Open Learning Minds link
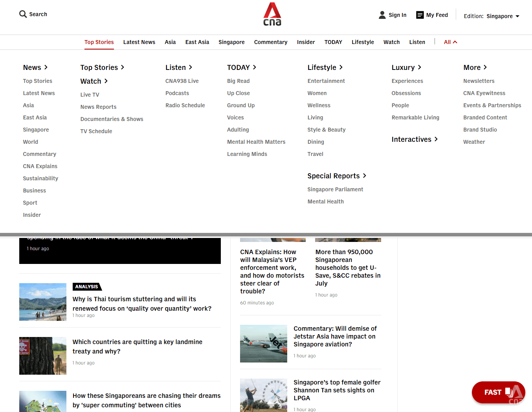Image resolution: width=532 pixels, height=412 pixels. click(247, 154)
